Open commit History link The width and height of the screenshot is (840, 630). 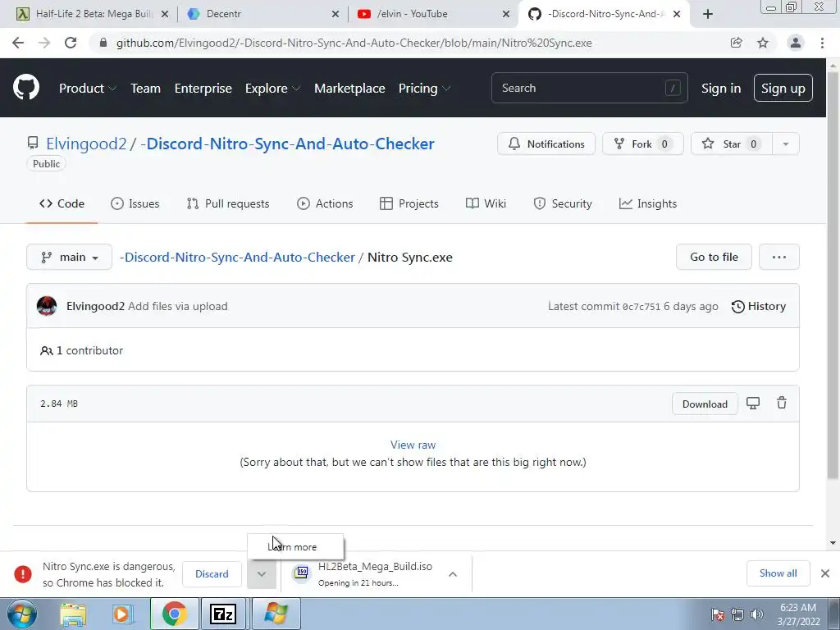coord(759,307)
